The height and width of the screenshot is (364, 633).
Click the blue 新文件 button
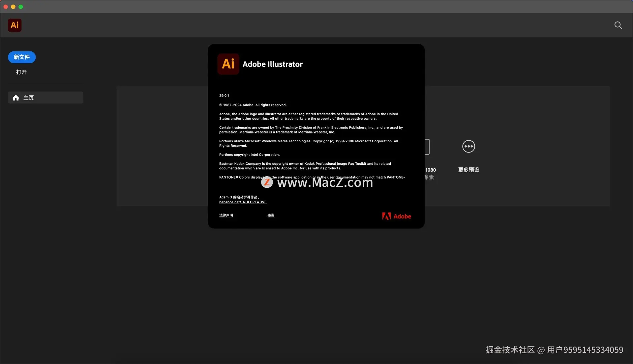click(22, 57)
